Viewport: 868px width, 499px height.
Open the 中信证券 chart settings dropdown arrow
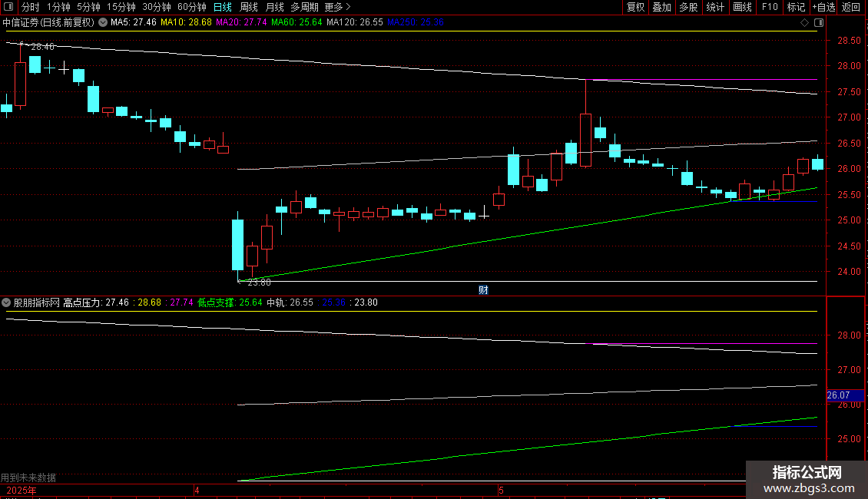tap(103, 23)
